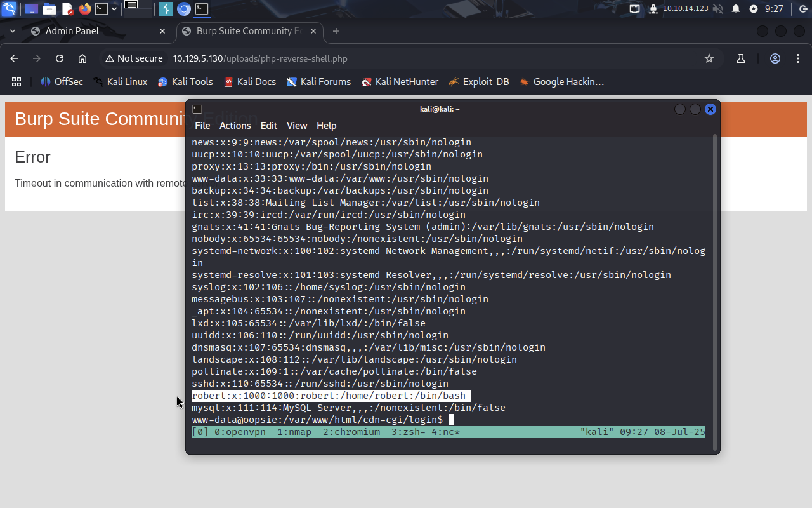Click the show desktop icon in the panel

(x=31, y=9)
